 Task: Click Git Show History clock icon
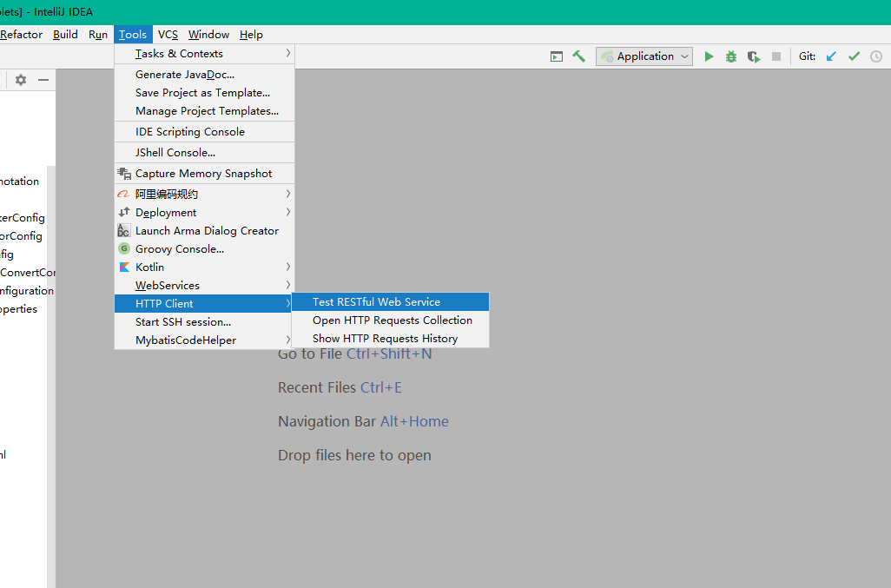coord(876,56)
